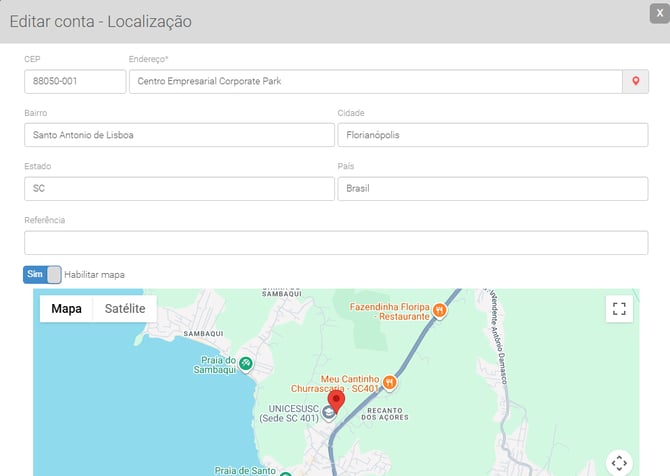Click the CEP input field
This screenshot has height=476, width=670.
point(75,81)
